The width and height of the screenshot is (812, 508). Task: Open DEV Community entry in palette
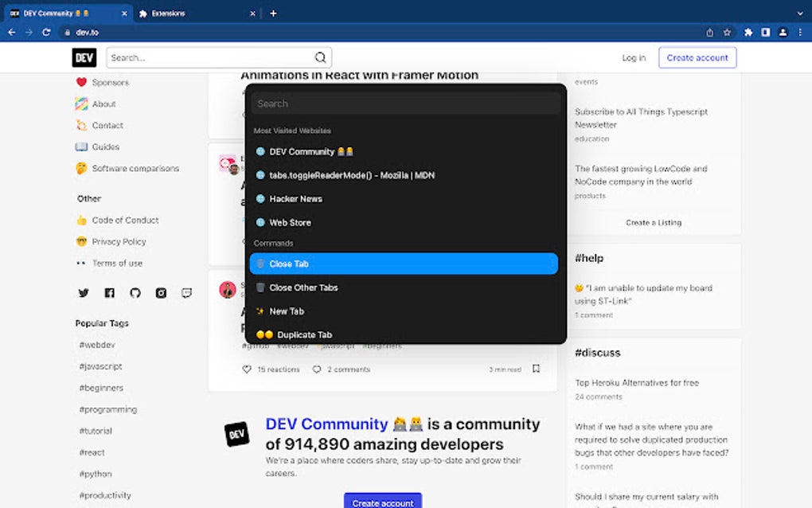pos(404,152)
